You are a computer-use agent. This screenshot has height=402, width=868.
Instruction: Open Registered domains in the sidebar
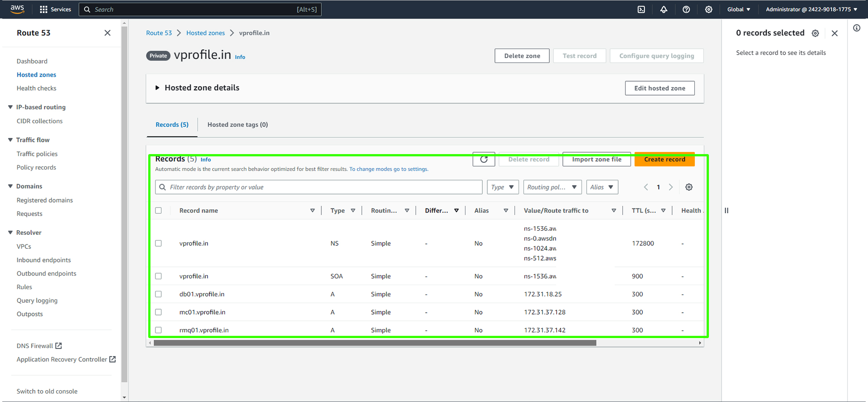pyautogui.click(x=44, y=200)
